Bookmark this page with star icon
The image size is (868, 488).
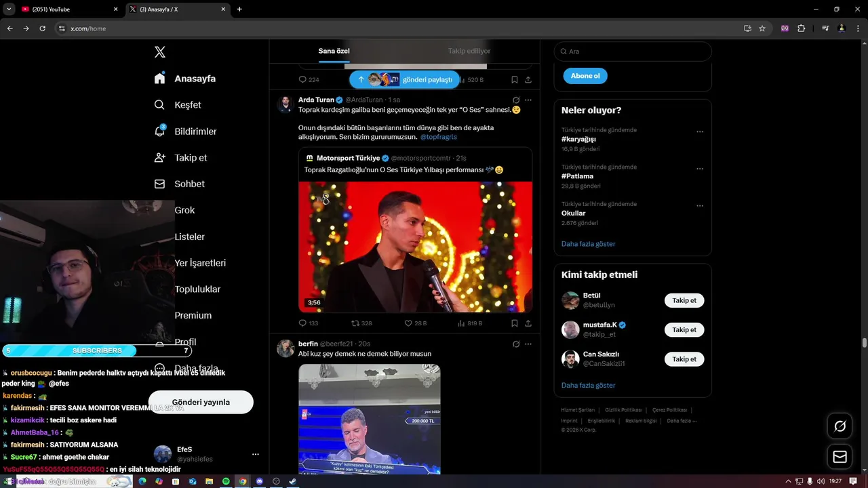[x=762, y=28]
